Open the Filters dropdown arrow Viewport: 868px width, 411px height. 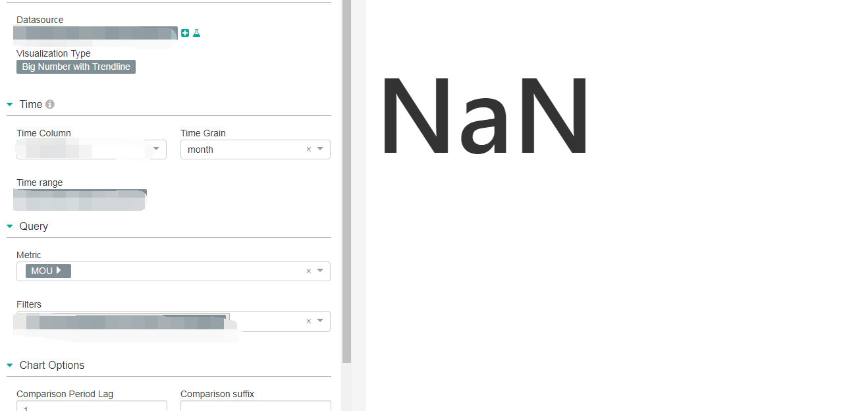point(320,320)
